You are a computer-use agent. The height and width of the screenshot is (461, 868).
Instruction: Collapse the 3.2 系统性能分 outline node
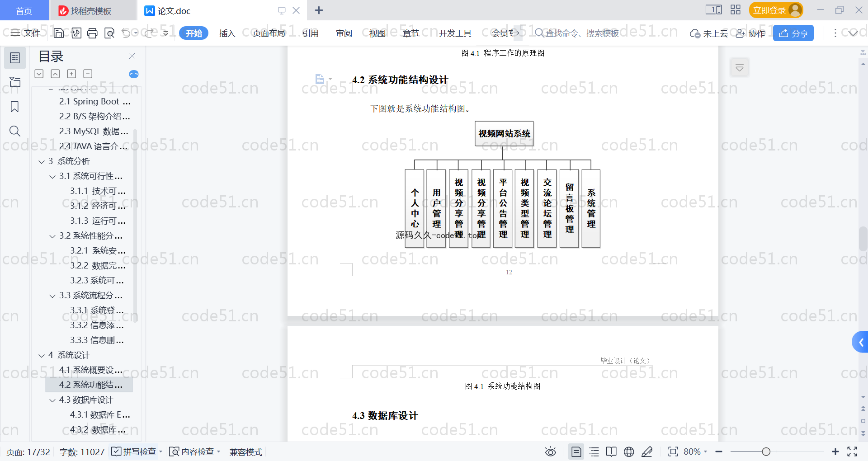coord(52,236)
